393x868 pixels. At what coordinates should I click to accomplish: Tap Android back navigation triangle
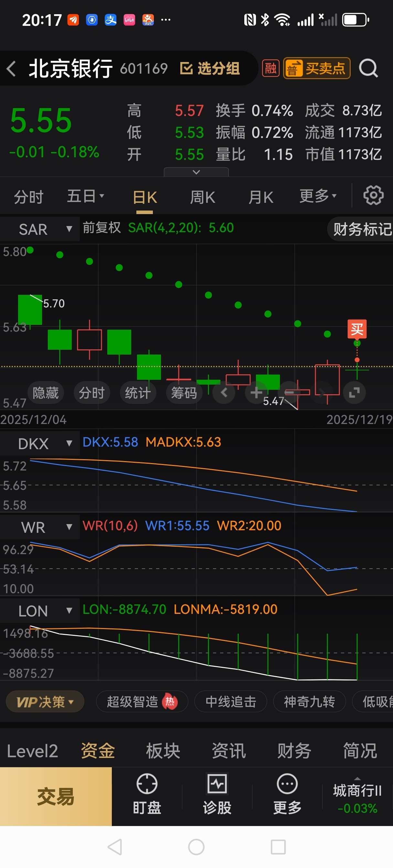tap(115, 847)
